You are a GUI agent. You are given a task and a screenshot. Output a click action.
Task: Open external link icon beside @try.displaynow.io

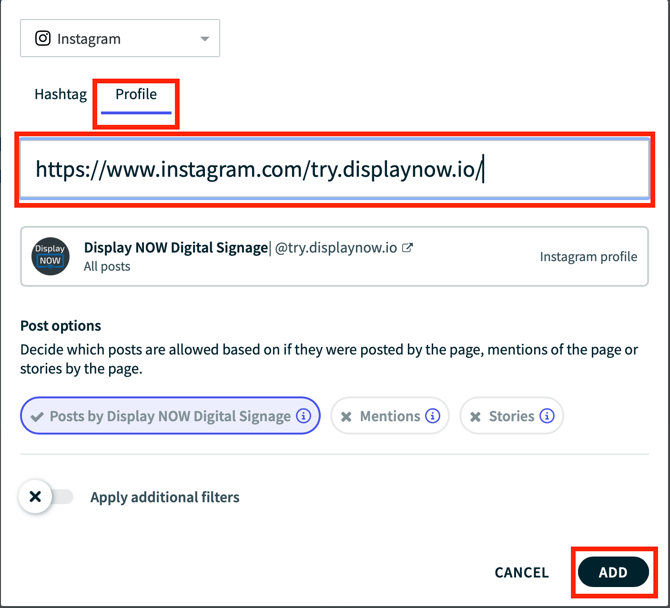pyautogui.click(x=407, y=248)
